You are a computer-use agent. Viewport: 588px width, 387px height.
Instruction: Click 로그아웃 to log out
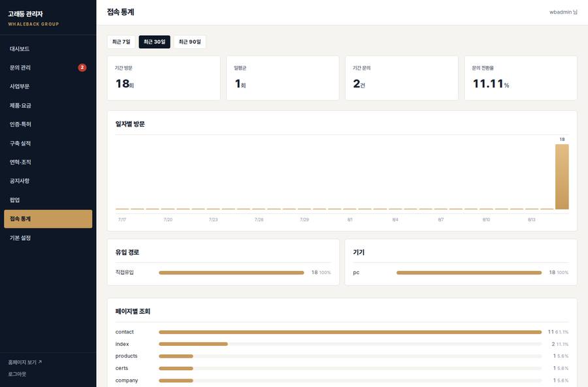[17, 374]
